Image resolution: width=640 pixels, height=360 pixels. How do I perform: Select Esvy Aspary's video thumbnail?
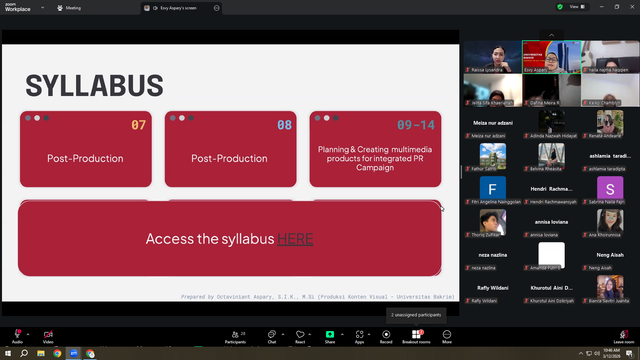(x=551, y=57)
